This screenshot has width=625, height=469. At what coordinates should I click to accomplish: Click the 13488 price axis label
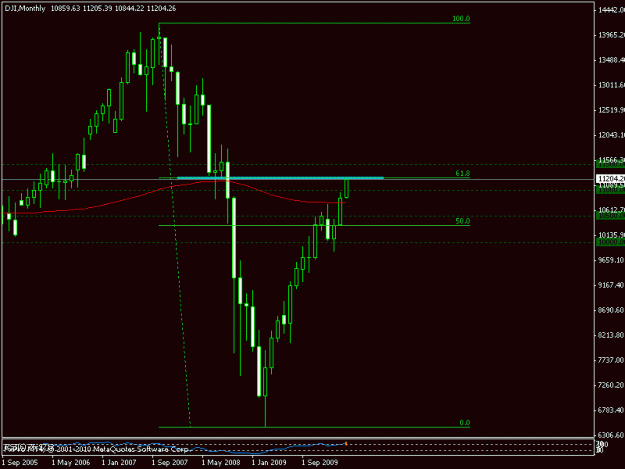click(611, 60)
